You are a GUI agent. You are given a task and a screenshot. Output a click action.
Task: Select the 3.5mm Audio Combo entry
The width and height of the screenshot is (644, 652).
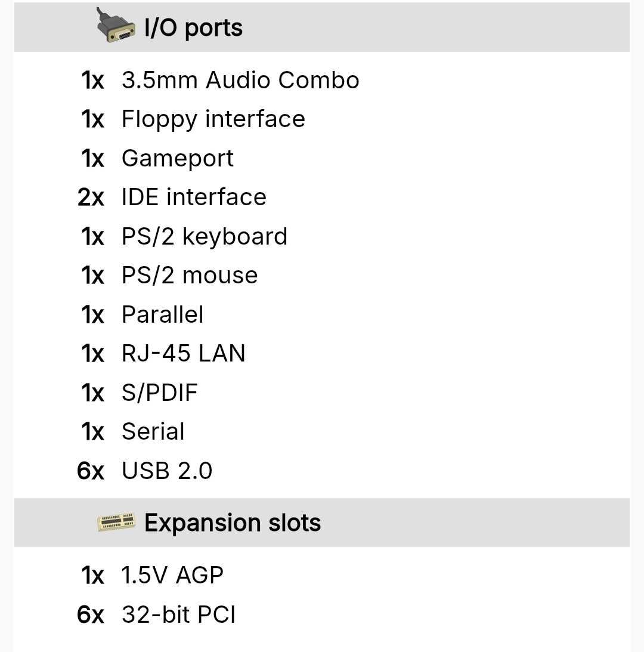tap(240, 80)
